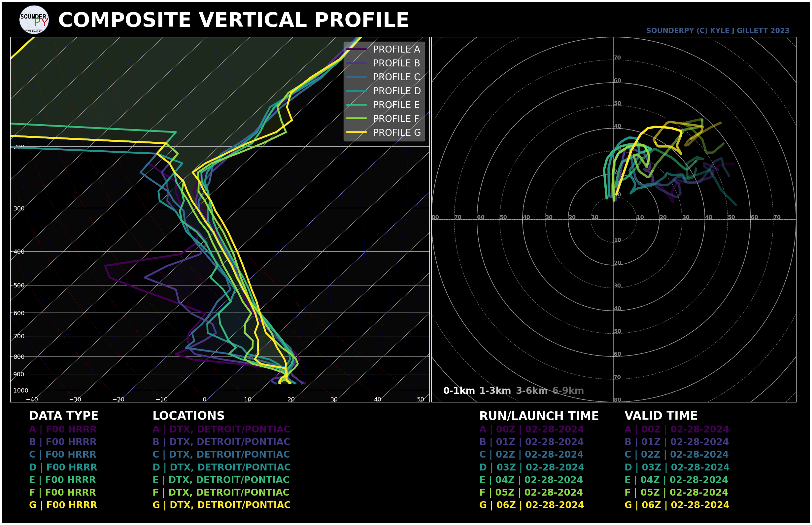Viewport: 812px width, 525px height.
Task: Select data type row G F00 HRRR
Action: (63, 505)
